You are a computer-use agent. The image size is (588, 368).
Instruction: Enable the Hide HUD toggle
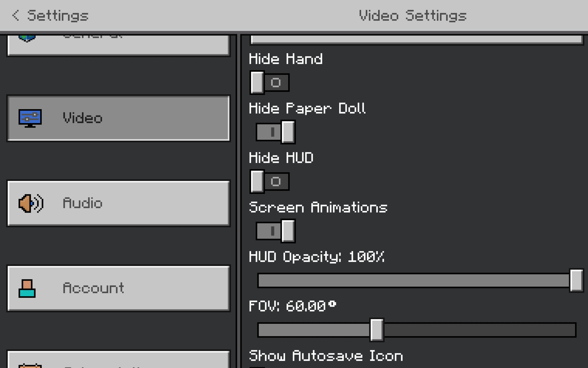coord(269,181)
